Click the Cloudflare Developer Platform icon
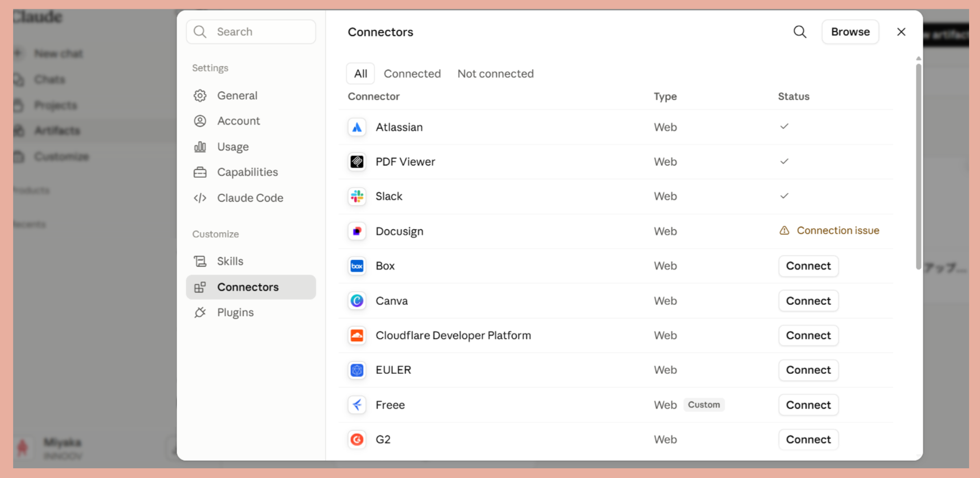Viewport: 980px width, 478px height. 357,335
